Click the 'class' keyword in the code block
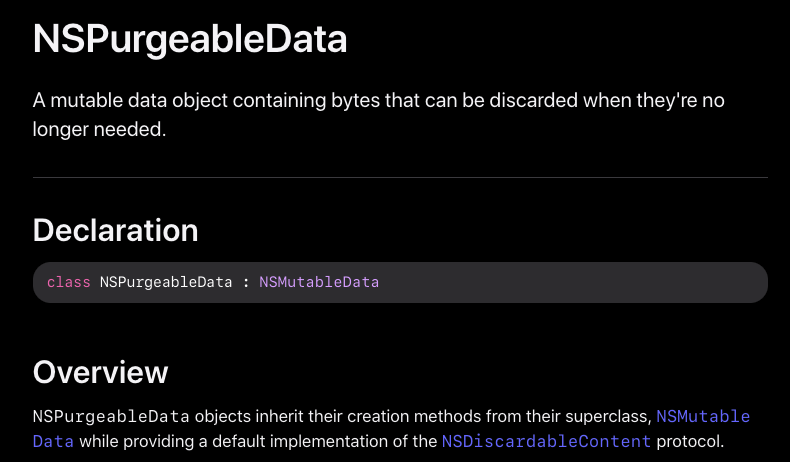This screenshot has height=462, width=790. click(x=68, y=283)
